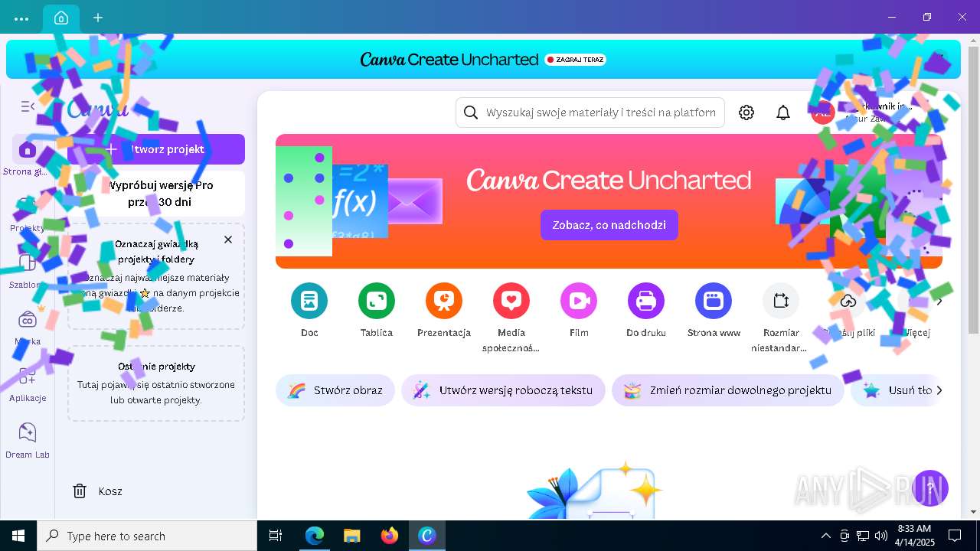Launch Microsoft Edge from taskbar
The height and width of the screenshot is (551, 980).
315,536
